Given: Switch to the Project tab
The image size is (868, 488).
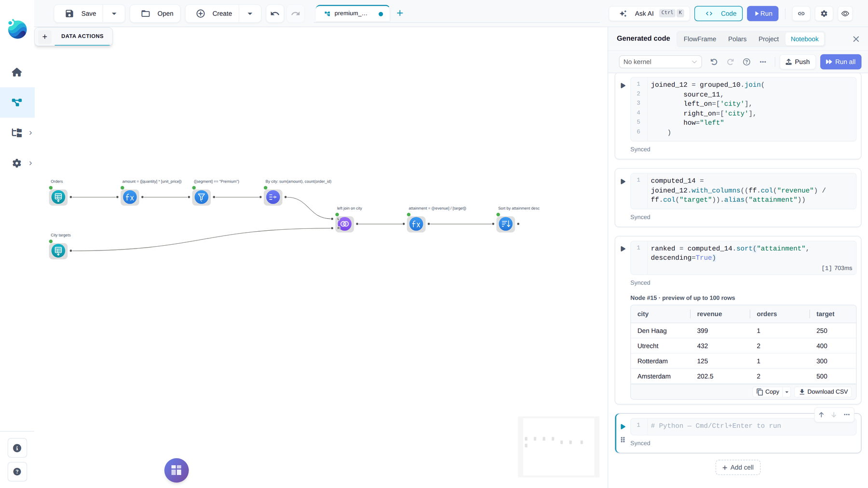Looking at the screenshot, I should click(x=769, y=39).
